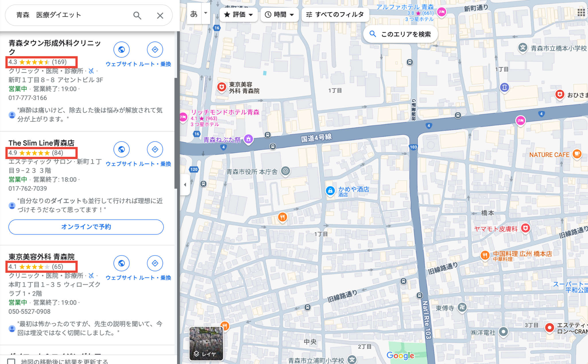Open the input method dropdown arrow
Image resolution: width=588 pixels, height=364 pixels.
pyautogui.click(x=206, y=13)
